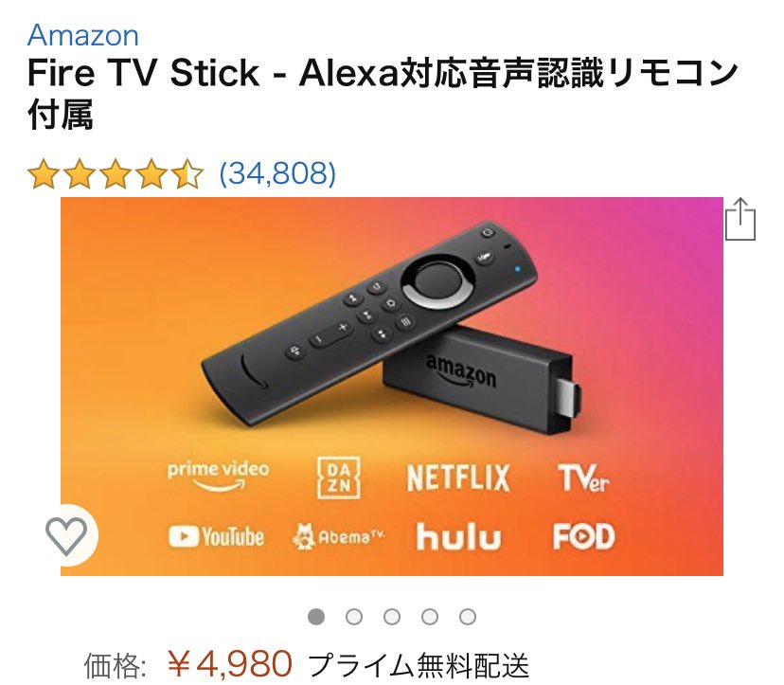Click the AbemaTV logo in product image
The height and width of the screenshot is (685, 784).
pos(338,537)
